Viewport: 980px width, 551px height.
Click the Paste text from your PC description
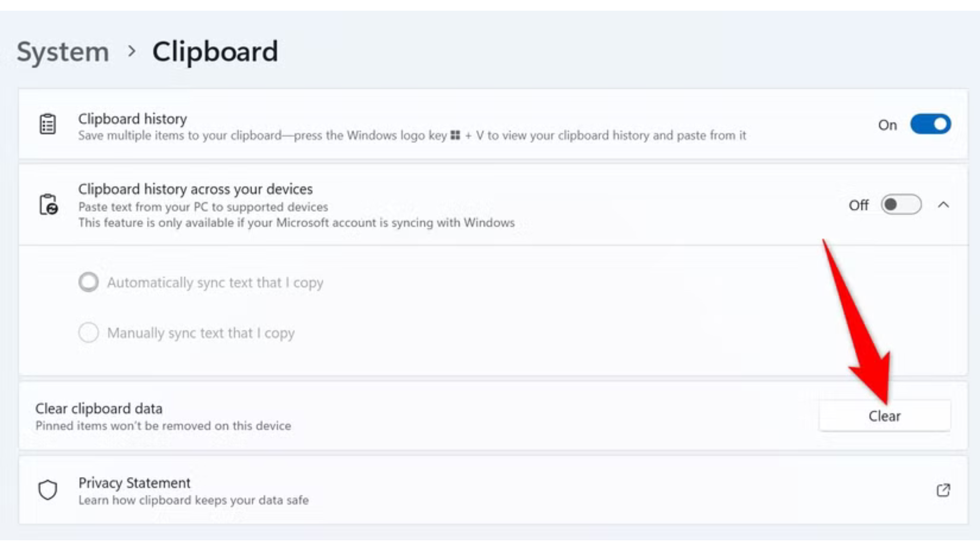(203, 207)
